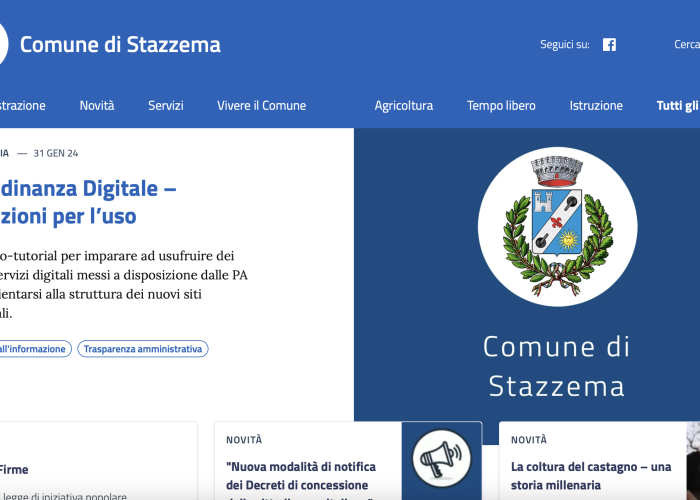Open the Comune di Stazzema header title
The height and width of the screenshot is (500, 700).
pyautogui.click(x=120, y=45)
